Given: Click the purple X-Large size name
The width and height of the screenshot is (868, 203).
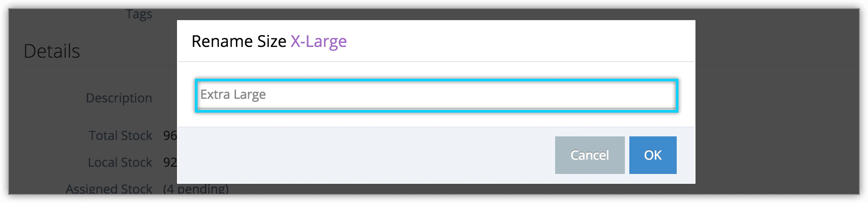Looking at the screenshot, I should point(319,41).
